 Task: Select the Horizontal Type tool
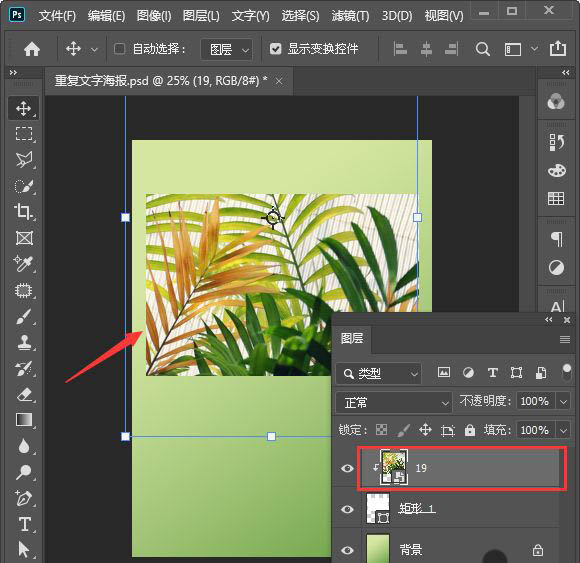pos(24,524)
